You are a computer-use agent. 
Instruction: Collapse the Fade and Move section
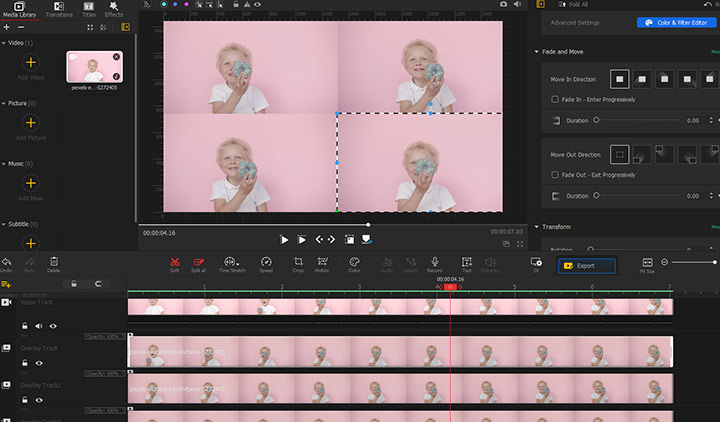click(536, 51)
